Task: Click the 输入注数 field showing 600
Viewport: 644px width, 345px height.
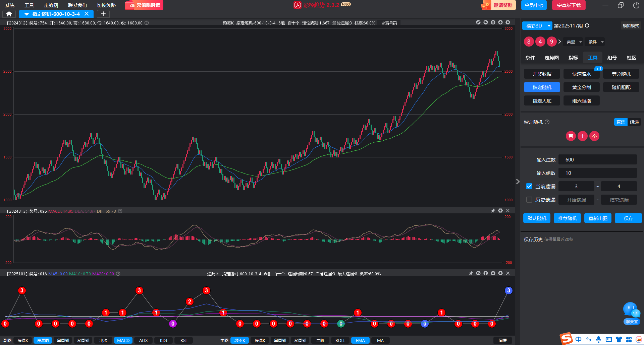Action: [x=597, y=160]
